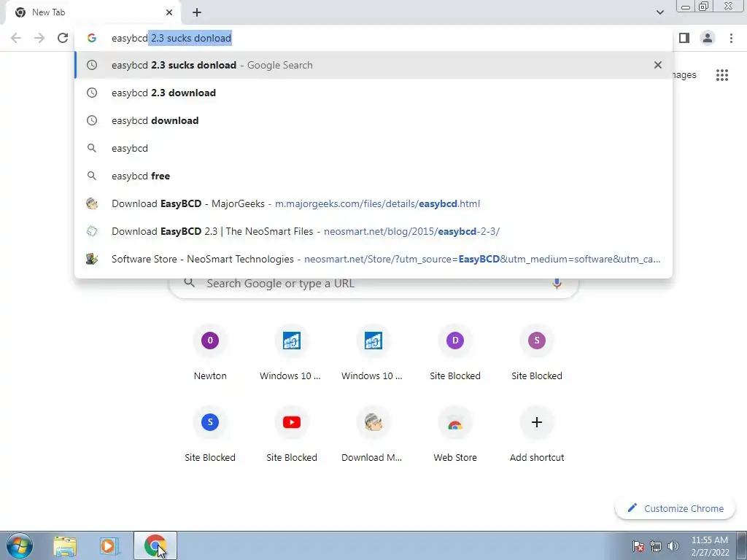Open the Download M... shortcut
The width and height of the screenshot is (747, 560).
tap(373, 434)
